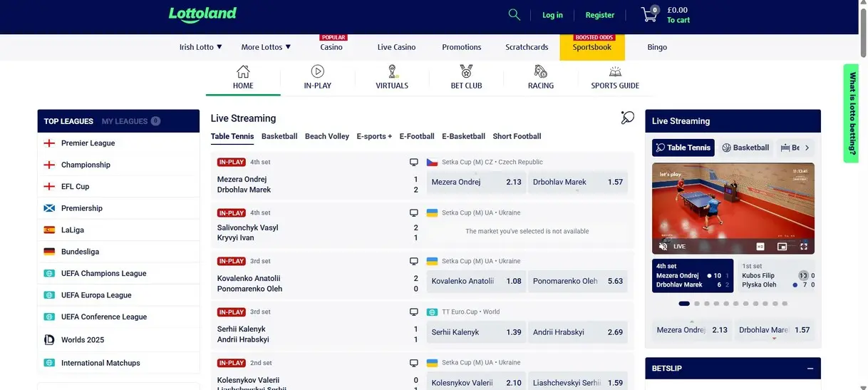Open Promotions menu item
The image size is (868, 390).
(462, 47)
